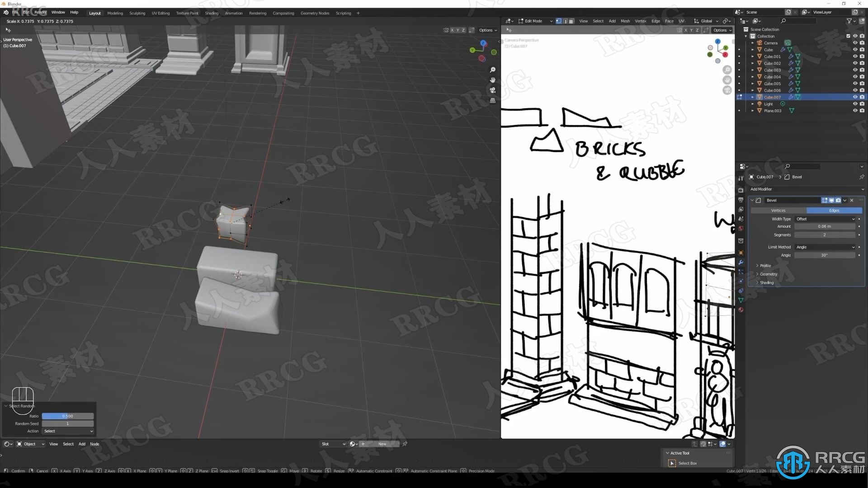868x488 pixels.
Task: Disable Plane.003 in renders camera icon
Action: click(x=862, y=111)
